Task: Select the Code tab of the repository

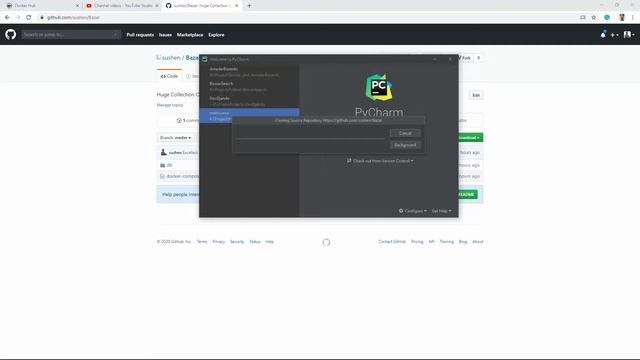Action: 169,76
